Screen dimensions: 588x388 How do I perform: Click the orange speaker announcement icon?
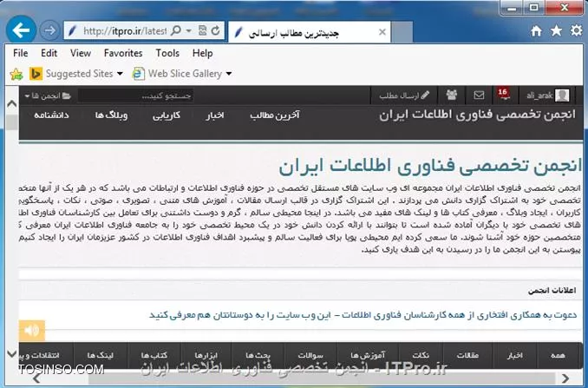[x=31, y=330]
